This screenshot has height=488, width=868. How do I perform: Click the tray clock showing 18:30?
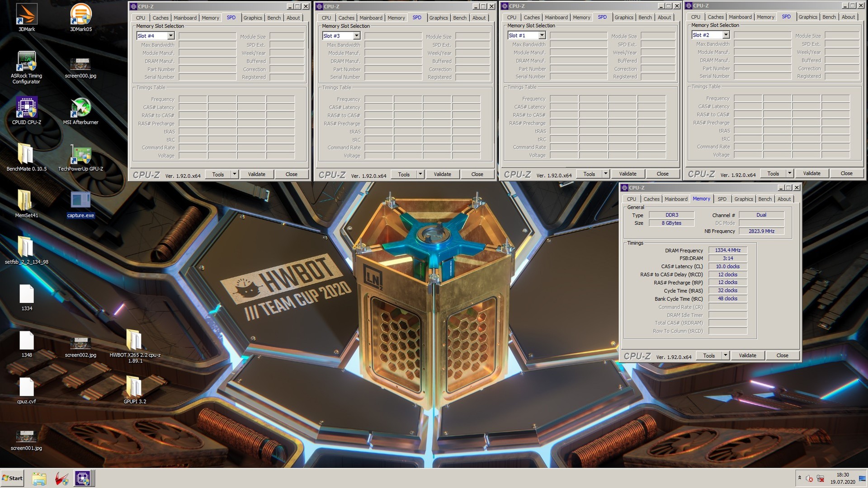(843, 478)
